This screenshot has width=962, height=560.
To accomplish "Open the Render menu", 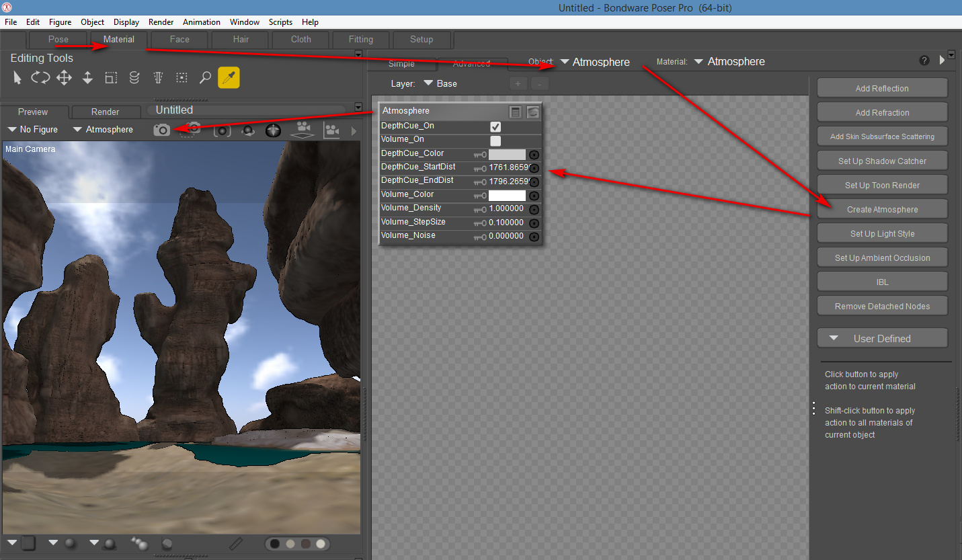I will click(161, 22).
